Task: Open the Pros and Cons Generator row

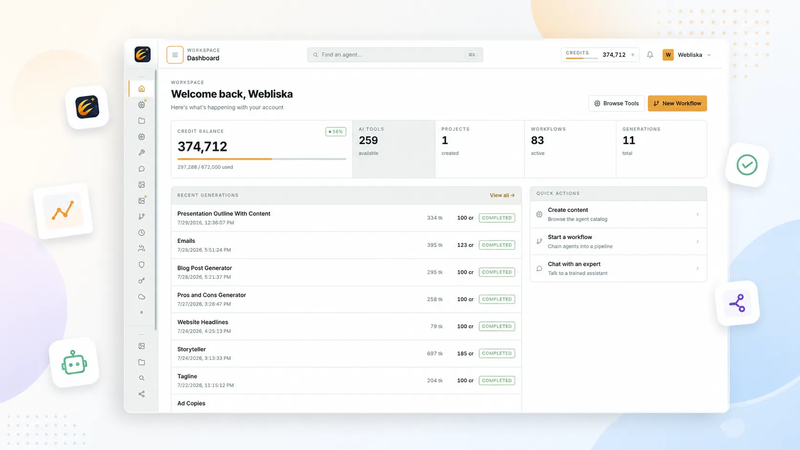Action: 346,299
